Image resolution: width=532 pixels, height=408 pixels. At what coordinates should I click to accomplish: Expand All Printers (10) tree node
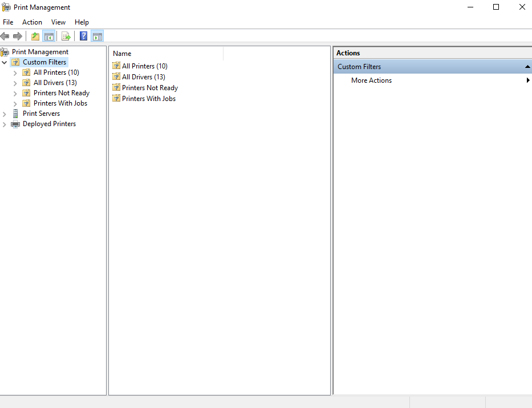click(x=15, y=73)
